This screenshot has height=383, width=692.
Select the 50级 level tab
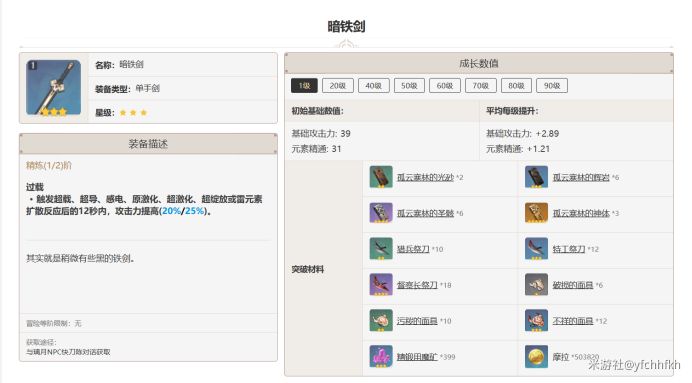pyautogui.click(x=409, y=86)
